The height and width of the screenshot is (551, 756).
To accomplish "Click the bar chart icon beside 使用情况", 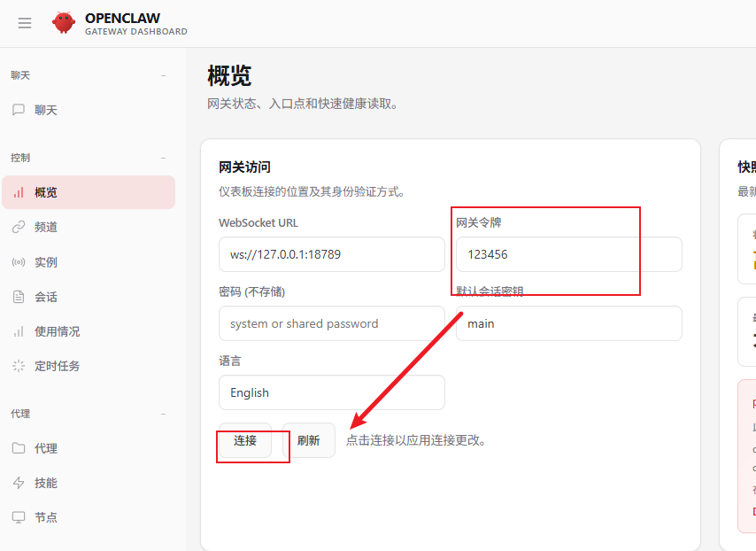I will click(19, 331).
